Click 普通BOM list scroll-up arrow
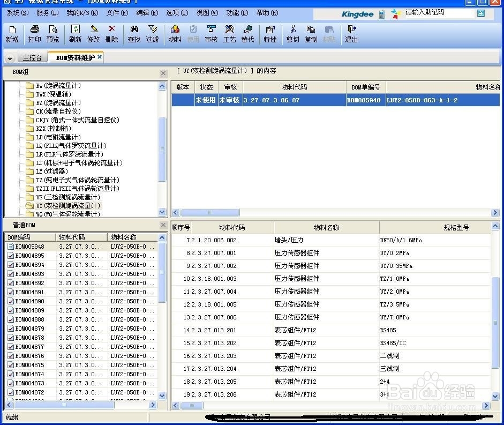The image size is (504, 425). pos(162,238)
